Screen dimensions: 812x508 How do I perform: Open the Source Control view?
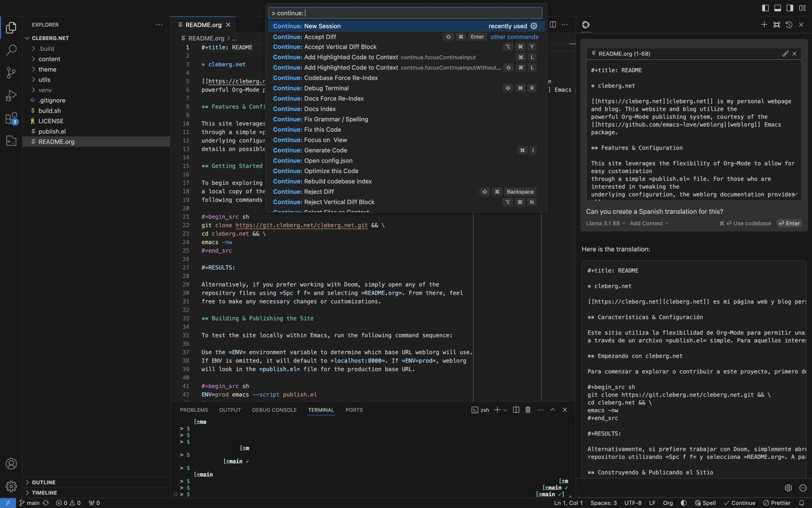point(11,73)
